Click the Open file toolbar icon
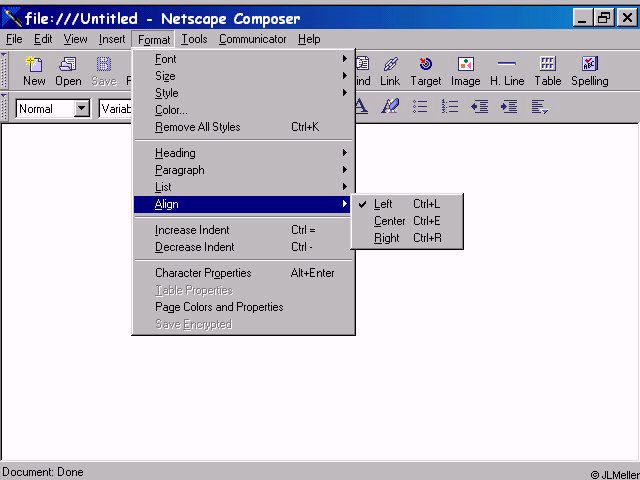640x480 pixels. pyautogui.click(x=68, y=71)
